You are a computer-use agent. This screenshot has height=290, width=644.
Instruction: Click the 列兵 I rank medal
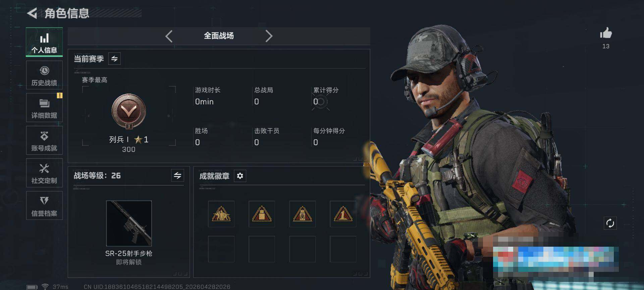129,111
